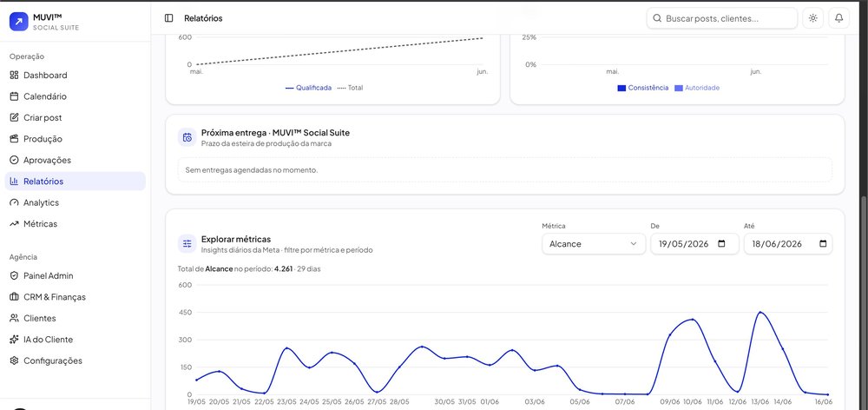Open Dashboard from the sidebar
The image size is (868, 410).
(x=76, y=76)
